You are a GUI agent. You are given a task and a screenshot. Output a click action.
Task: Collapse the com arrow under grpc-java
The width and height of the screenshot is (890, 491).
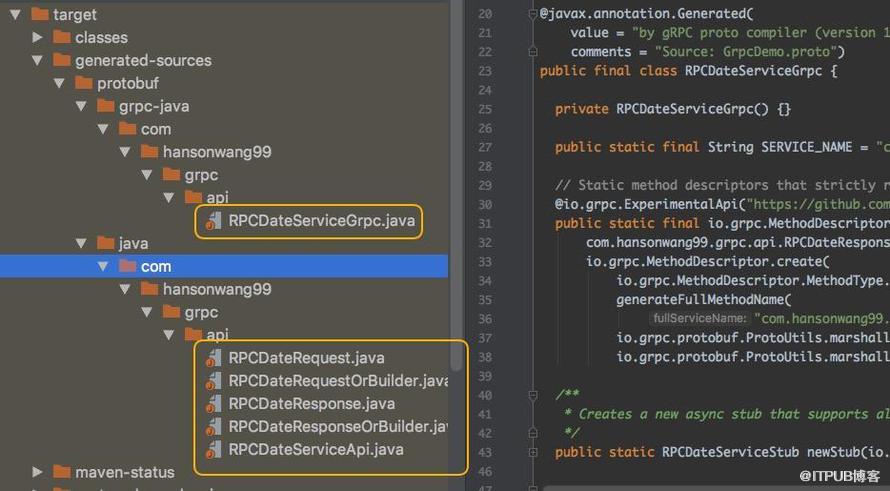pos(103,129)
